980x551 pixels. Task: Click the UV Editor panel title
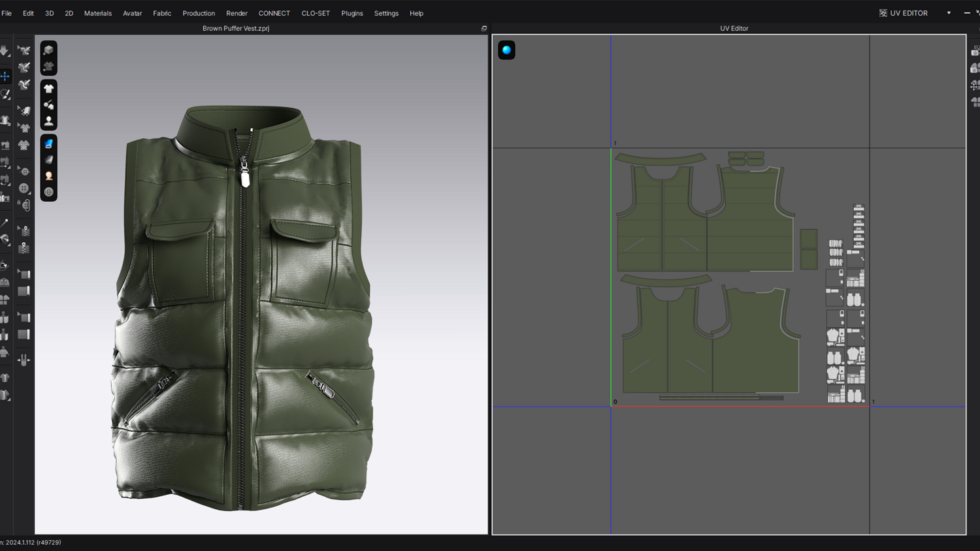tap(734, 29)
